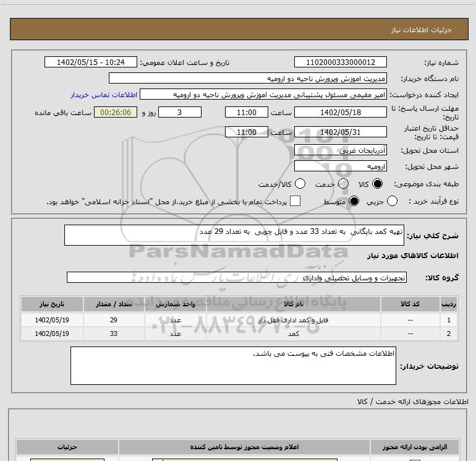Tick the اسناد خزانه اسلامی payment checkbox
Viewport: 476px width, 461px height.
(x=295, y=201)
